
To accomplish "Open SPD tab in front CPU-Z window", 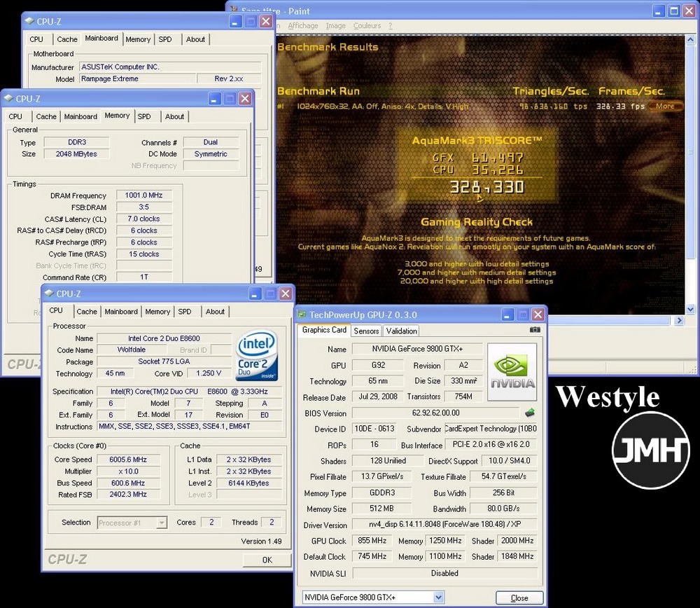I will click(x=184, y=312).
